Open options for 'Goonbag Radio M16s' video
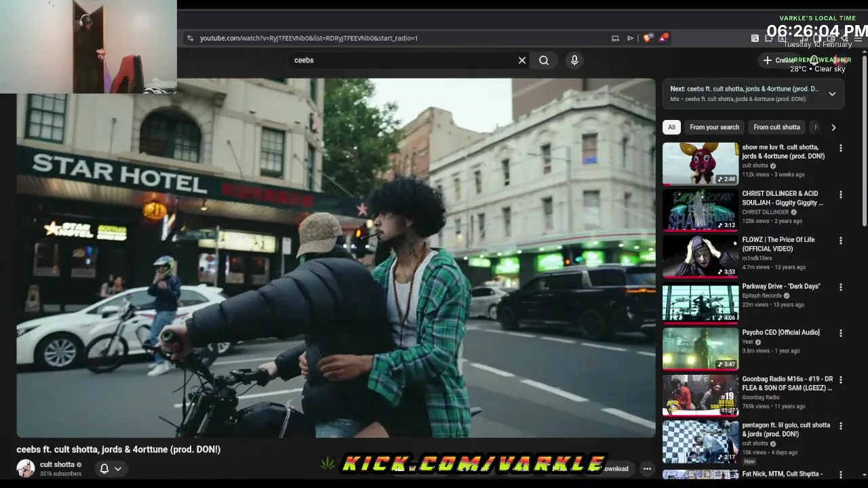 coord(841,380)
